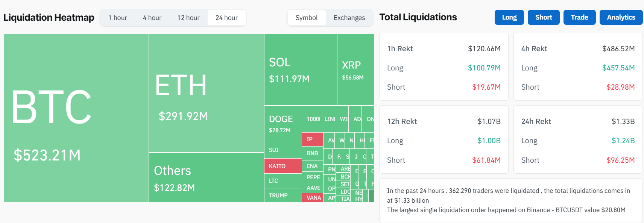Switch to the 1 hour timeframe
Viewport: 644px width, 223px height.
pos(118,18)
